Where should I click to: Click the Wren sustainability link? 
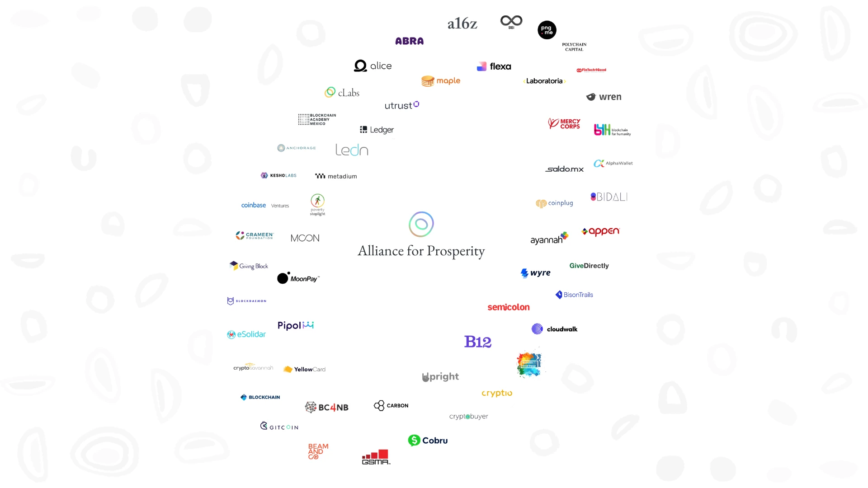[604, 97]
